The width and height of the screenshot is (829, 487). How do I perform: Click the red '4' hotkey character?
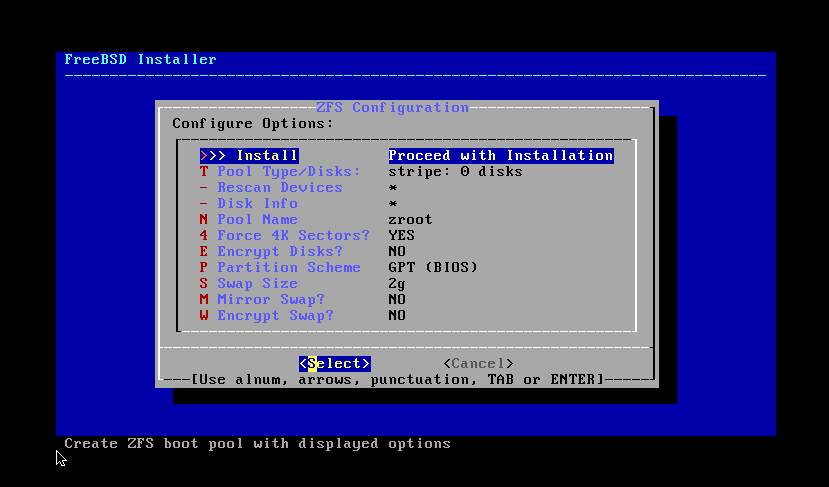tap(204, 235)
